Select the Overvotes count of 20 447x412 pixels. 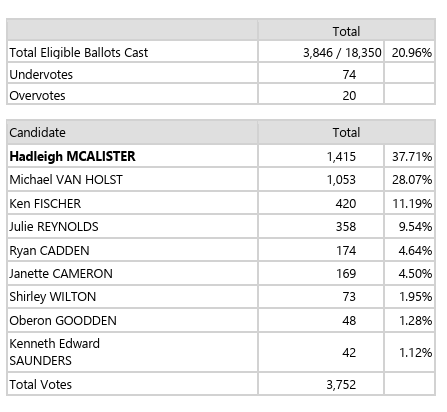[x=349, y=96]
